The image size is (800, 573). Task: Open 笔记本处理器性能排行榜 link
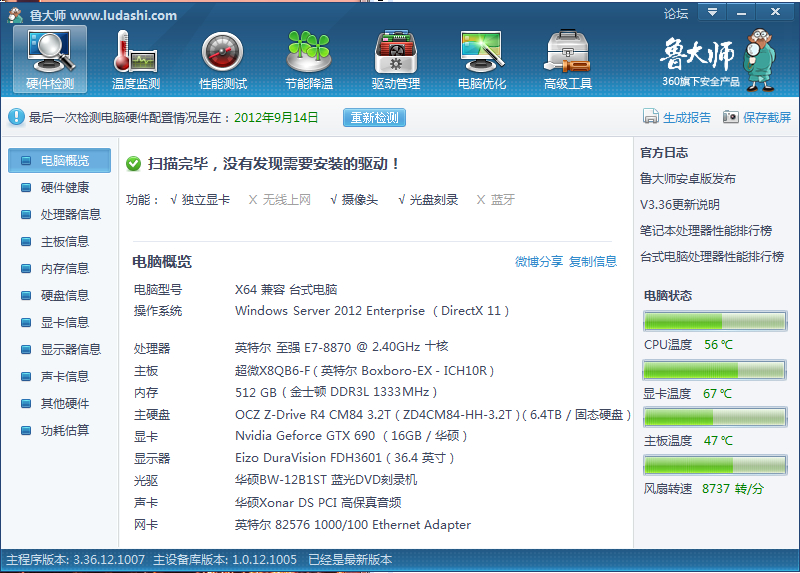pyautogui.click(x=706, y=231)
